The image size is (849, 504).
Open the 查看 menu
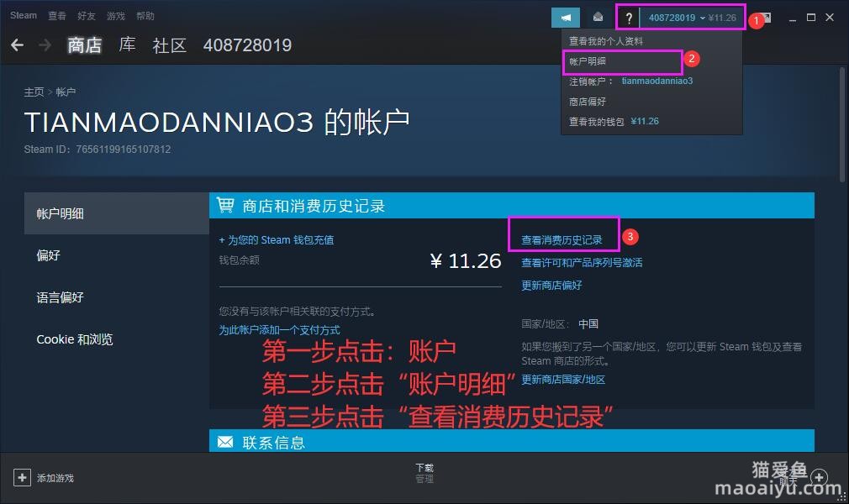tap(57, 16)
